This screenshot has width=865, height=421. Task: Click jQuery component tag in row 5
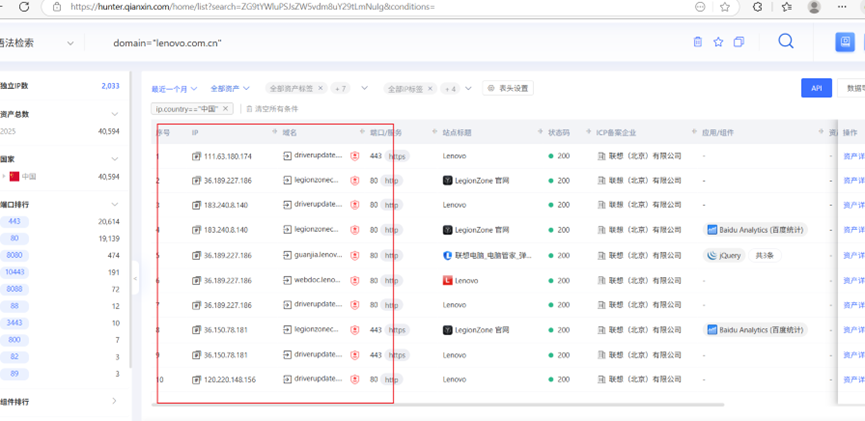click(x=724, y=255)
